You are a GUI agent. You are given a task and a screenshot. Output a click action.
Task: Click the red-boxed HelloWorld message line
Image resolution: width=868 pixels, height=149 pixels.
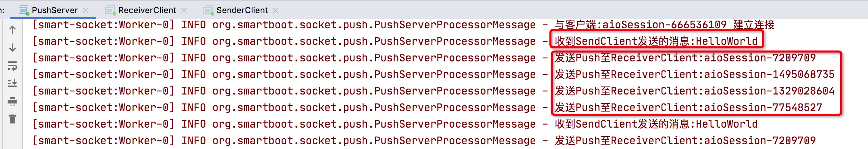click(x=656, y=41)
